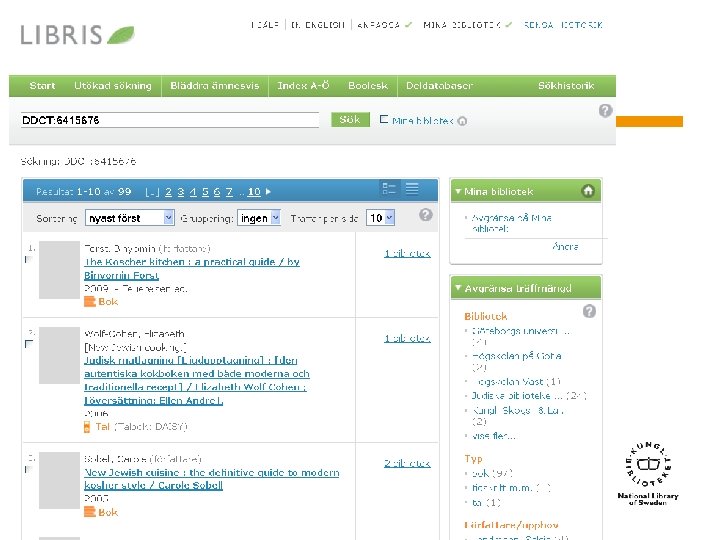Go to results page 2
Image resolution: width=720 pixels, height=540 pixels.
click(x=169, y=192)
